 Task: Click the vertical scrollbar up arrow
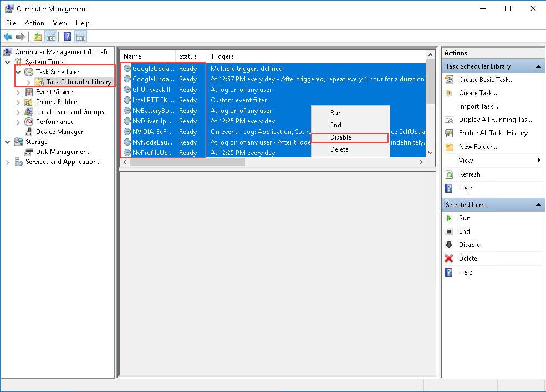click(430, 55)
